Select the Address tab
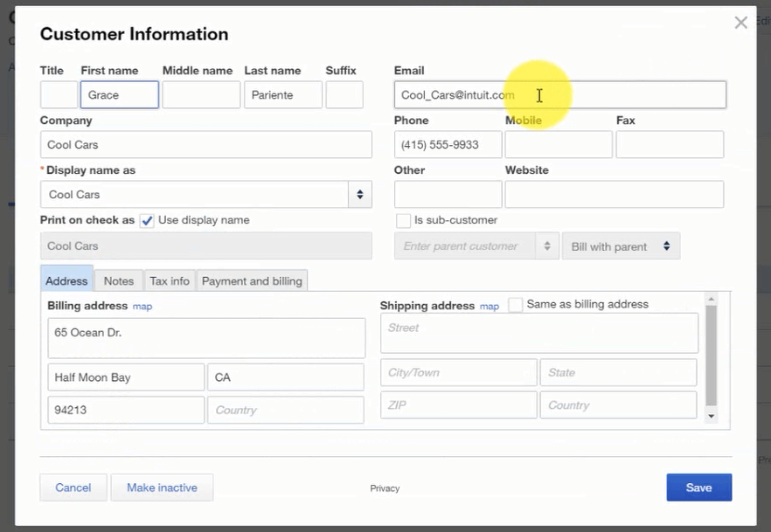The image size is (771, 532). [x=66, y=280]
